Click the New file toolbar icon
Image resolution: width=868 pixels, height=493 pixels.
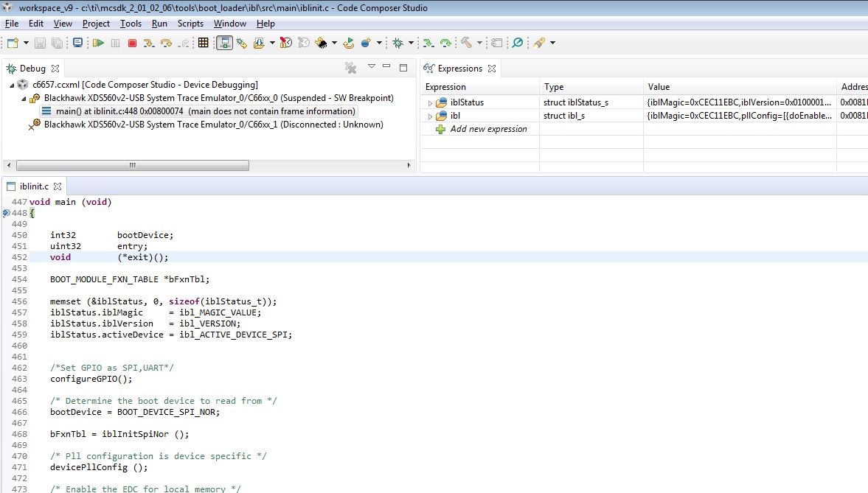pyautogui.click(x=13, y=43)
